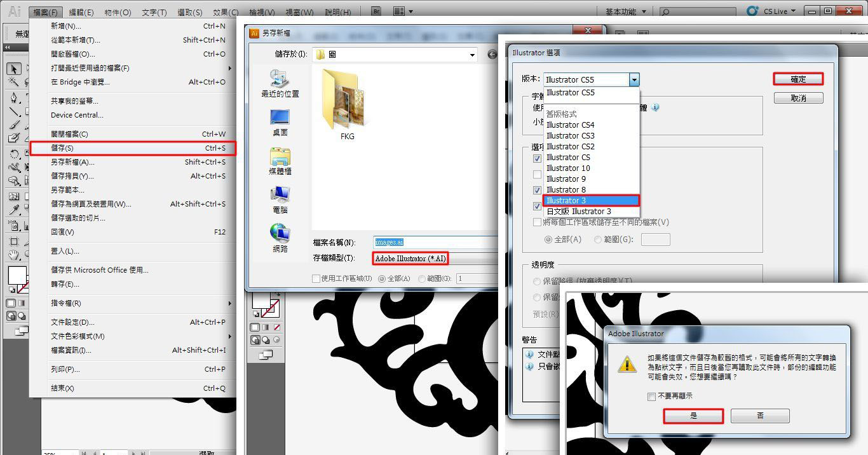Click the back arrow in save dialog

pos(492,55)
